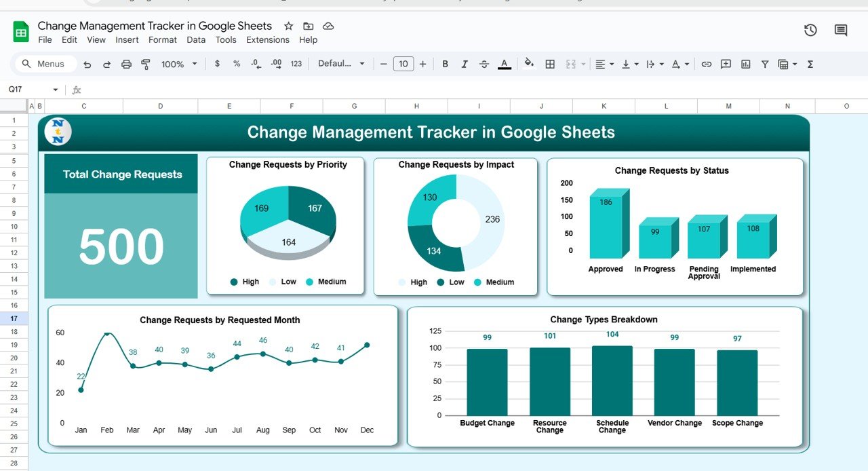Click the document title text
Image resolution: width=868 pixels, height=471 pixels.
155,26
